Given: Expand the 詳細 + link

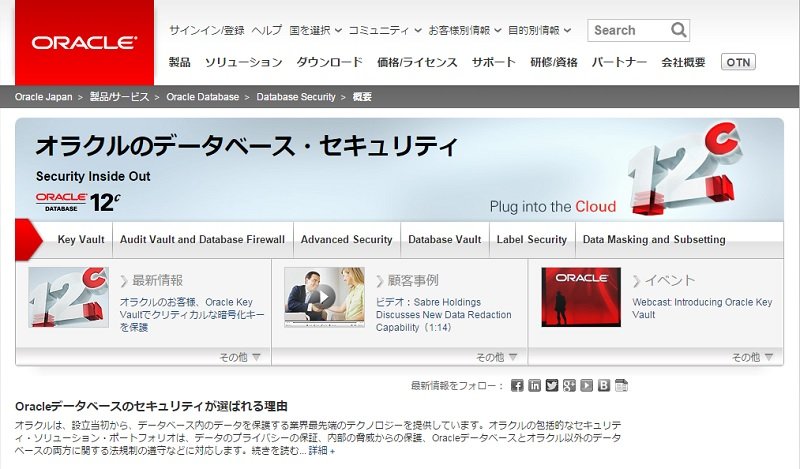Looking at the screenshot, I should 321,451.
